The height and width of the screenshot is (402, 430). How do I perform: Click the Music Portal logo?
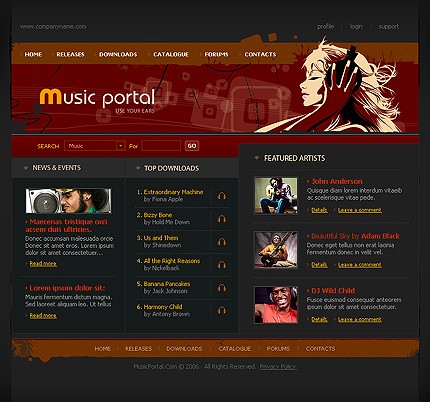pos(97,100)
